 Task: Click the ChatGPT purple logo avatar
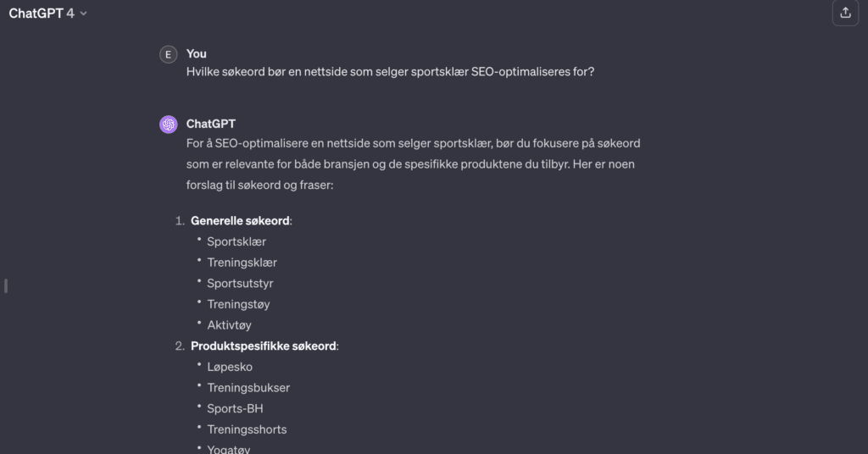[x=169, y=125]
